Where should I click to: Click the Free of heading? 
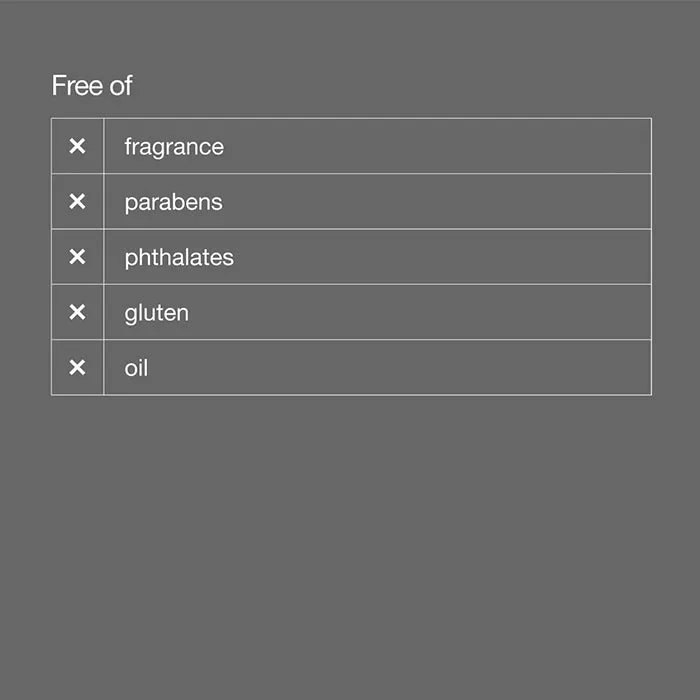tap(92, 85)
